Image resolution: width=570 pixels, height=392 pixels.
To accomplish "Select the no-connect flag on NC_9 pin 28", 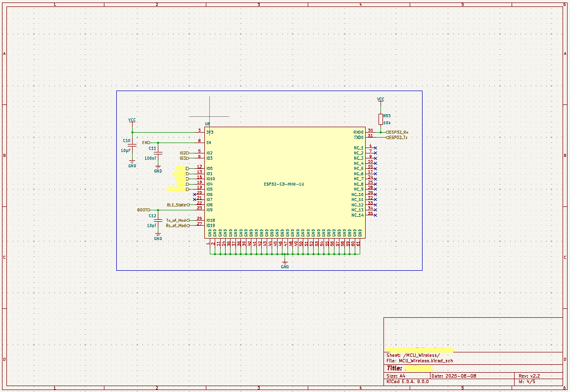I will (x=376, y=190).
